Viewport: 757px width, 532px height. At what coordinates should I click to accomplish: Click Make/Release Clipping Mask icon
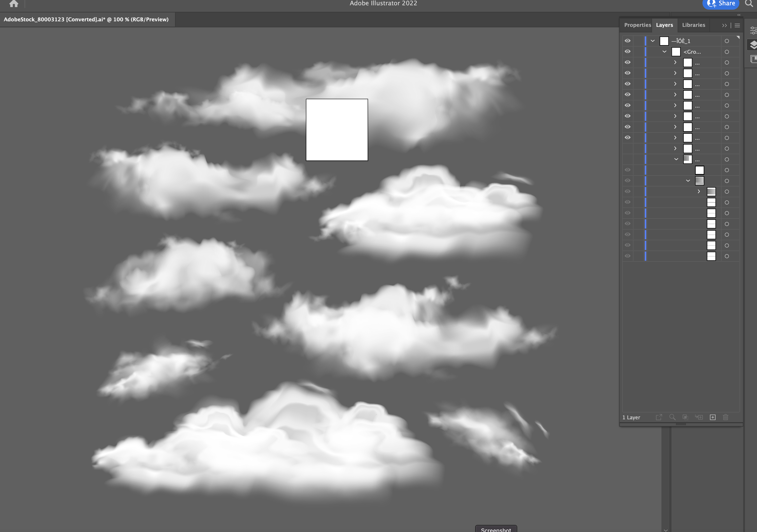(x=685, y=417)
